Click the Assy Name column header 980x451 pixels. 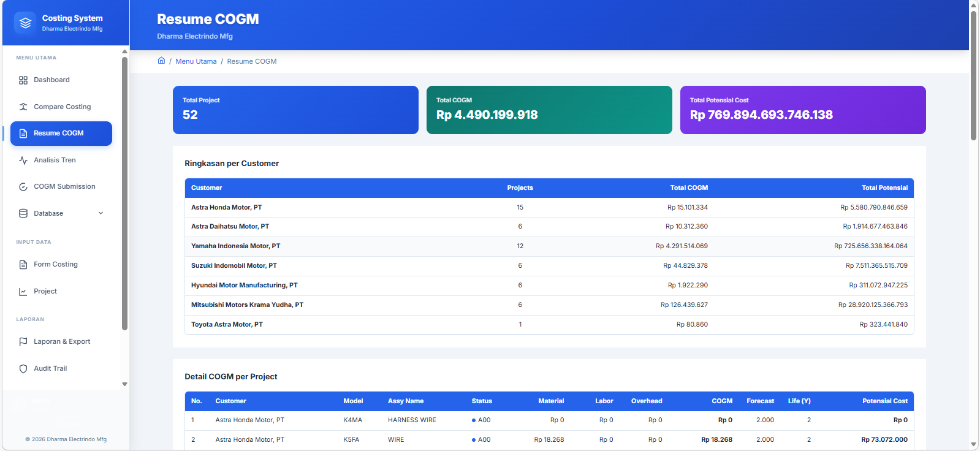[x=406, y=401]
